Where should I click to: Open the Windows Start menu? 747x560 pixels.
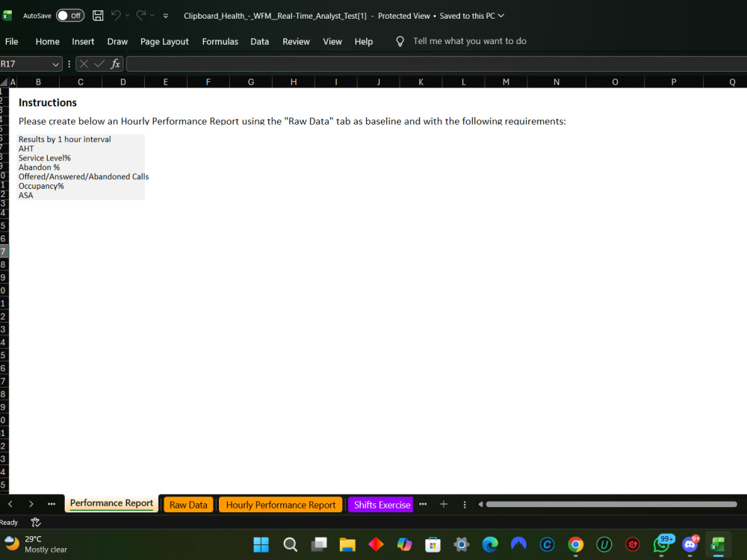click(x=261, y=544)
